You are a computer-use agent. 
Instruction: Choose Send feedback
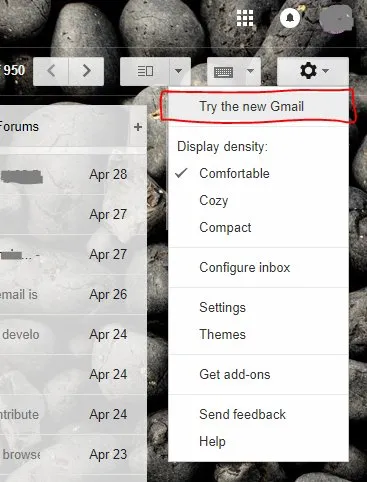point(259,414)
